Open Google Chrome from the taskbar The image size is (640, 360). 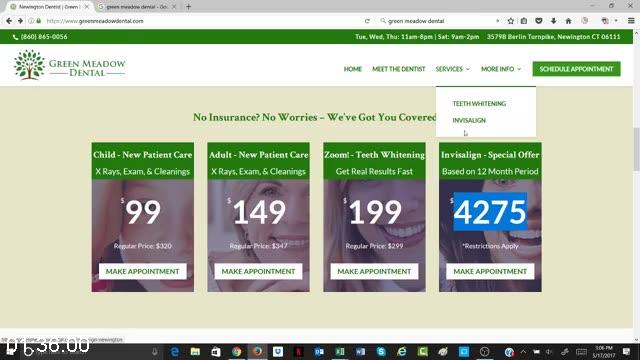click(236, 351)
